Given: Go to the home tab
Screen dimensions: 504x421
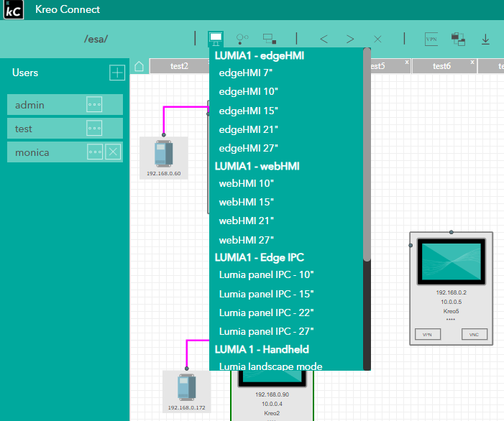Looking at the screenshot, I should point(139,66).
